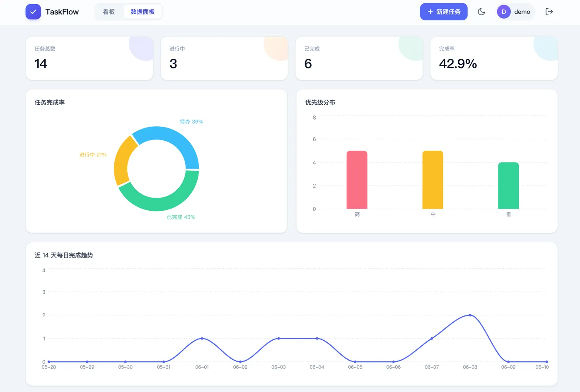Viewport: 580px width, 392px height.
Task: Click the 已完成 43% chart label
Action: (181, 217)
